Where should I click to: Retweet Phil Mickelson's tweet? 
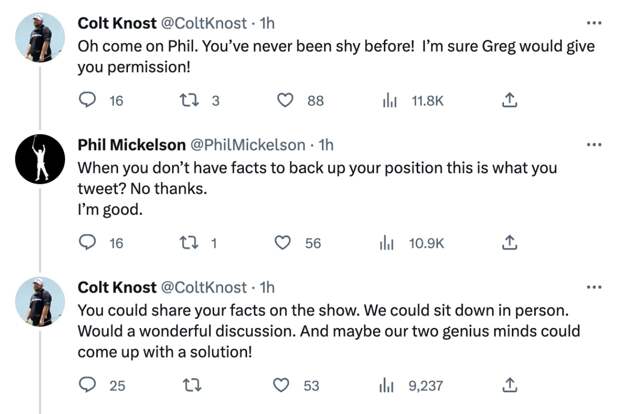pos(189,242)
